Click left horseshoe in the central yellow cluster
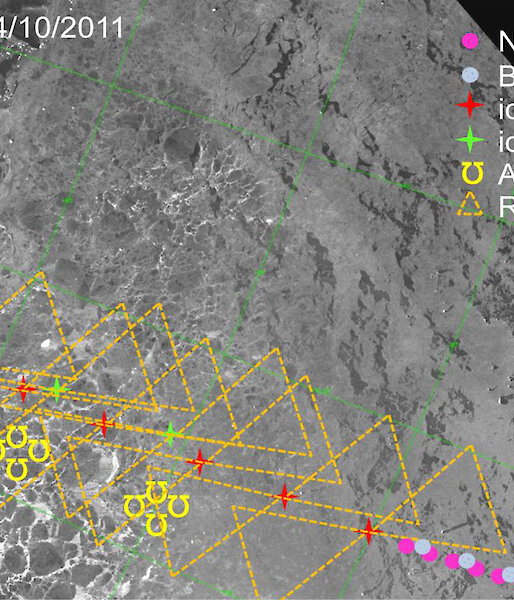This screenshot has width=514, height=600. pyautogui.click(x=135, y=507)
